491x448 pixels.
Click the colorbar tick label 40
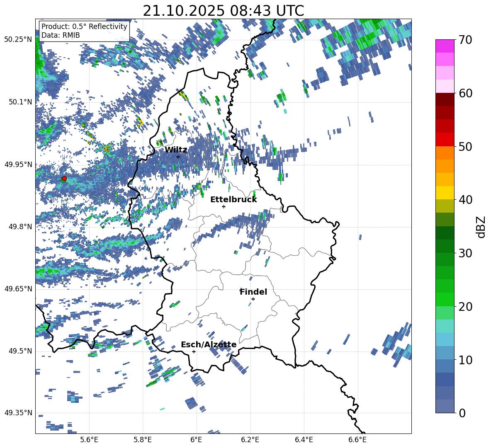click(x=465, y=200)
